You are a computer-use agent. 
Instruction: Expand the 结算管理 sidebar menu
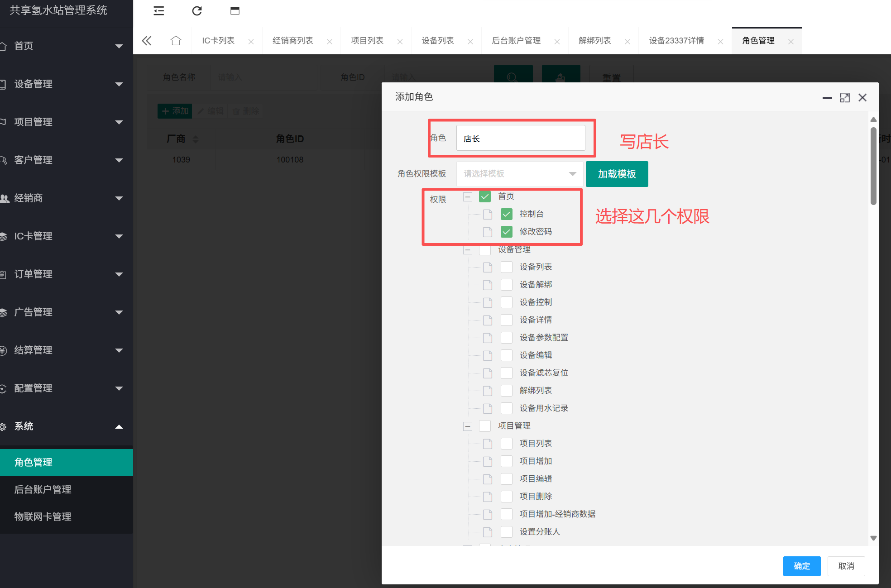(67, 350)
